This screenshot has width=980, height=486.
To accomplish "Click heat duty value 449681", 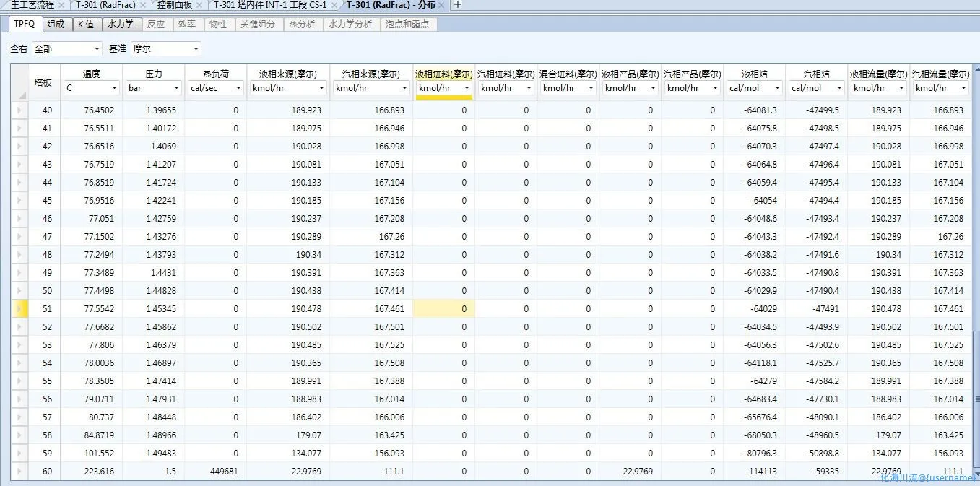I will (215, 471).
